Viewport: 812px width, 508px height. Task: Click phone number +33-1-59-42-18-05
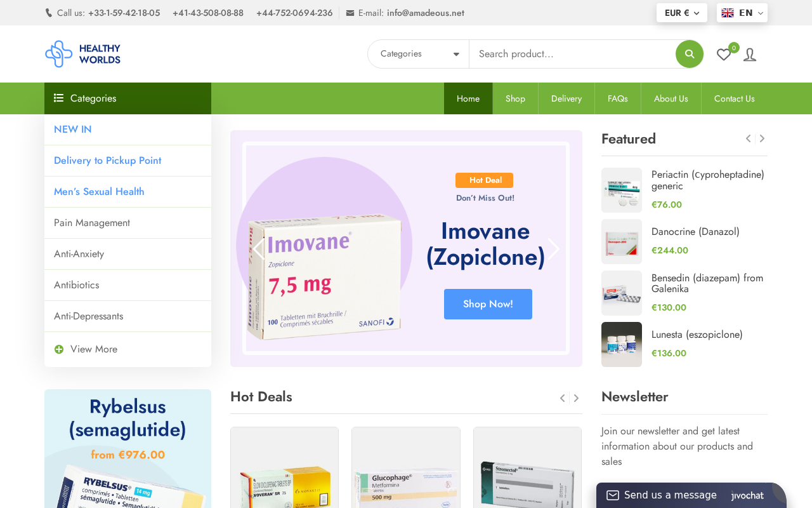124,13
